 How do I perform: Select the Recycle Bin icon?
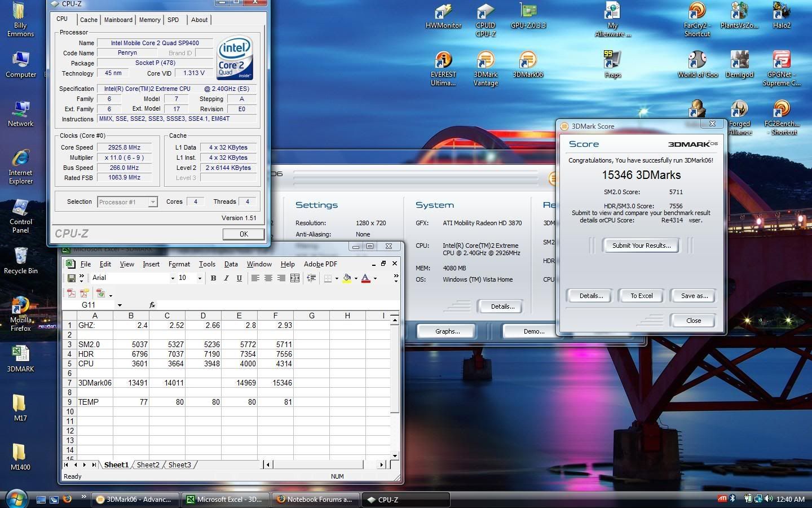(x=21, y=261)
